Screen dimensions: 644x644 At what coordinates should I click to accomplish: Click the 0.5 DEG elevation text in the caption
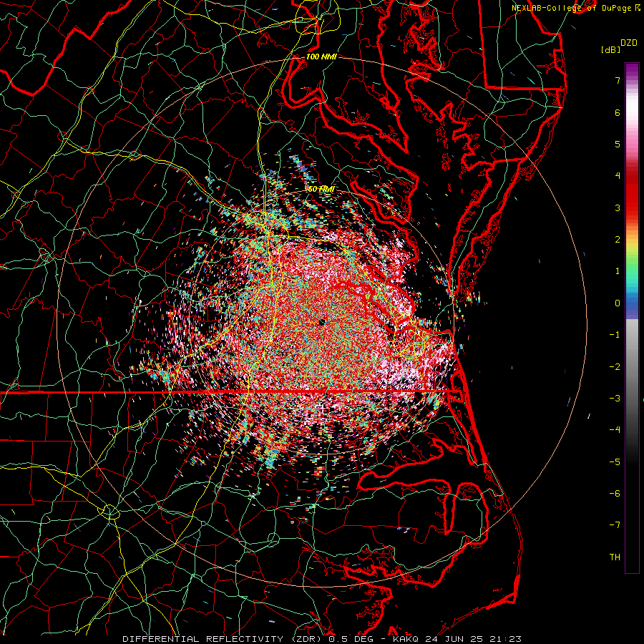pos(351,639)
